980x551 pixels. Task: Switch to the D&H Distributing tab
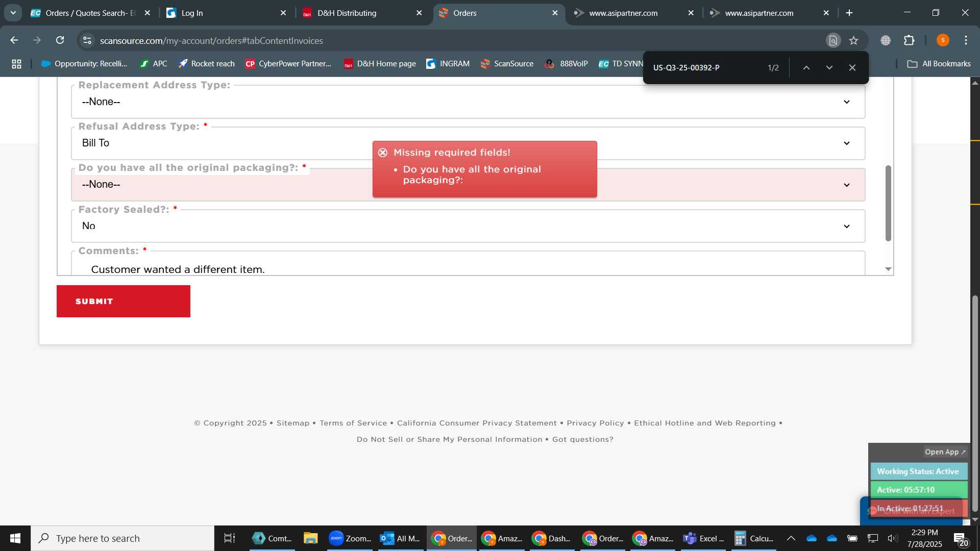[x=362, y=13]
